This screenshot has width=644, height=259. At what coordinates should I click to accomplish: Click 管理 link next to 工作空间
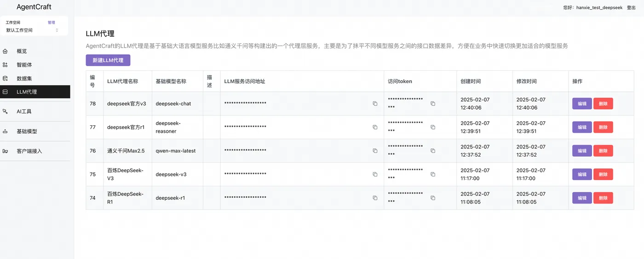[x=52, y=22]
